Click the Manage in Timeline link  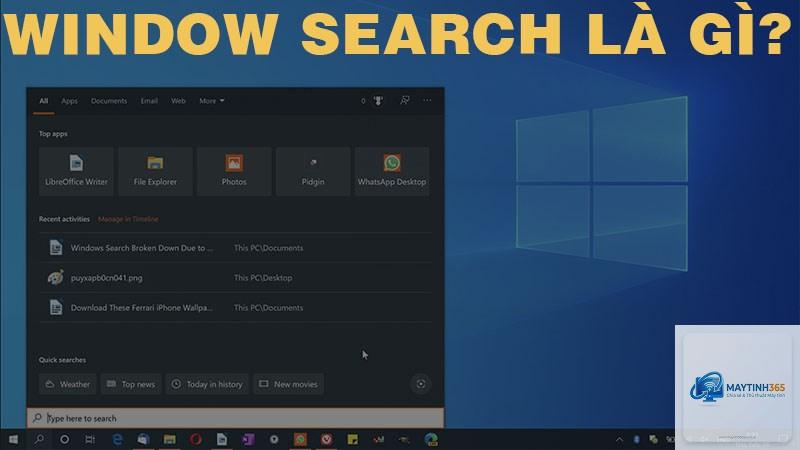point(128,219)
